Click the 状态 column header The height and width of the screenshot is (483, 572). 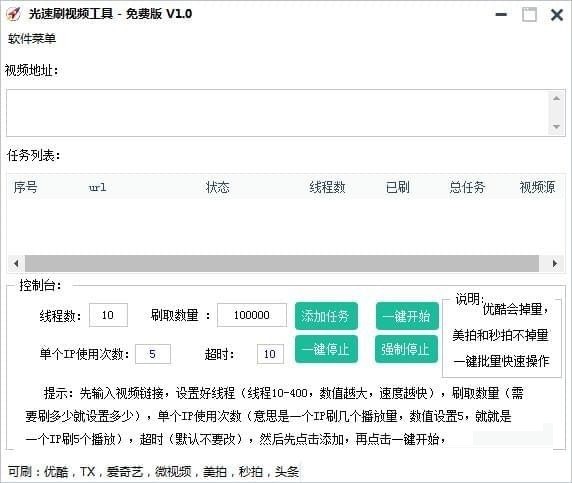point(217,187)
